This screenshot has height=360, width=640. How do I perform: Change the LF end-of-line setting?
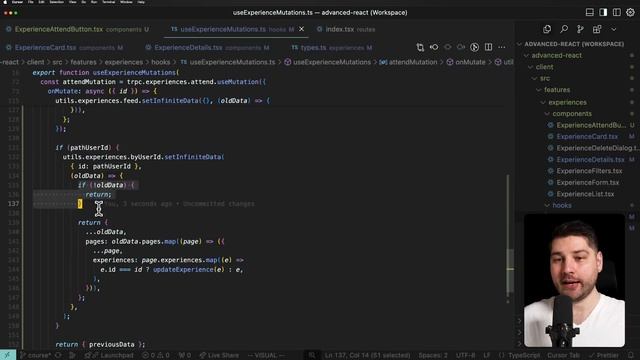click(487, 355)
